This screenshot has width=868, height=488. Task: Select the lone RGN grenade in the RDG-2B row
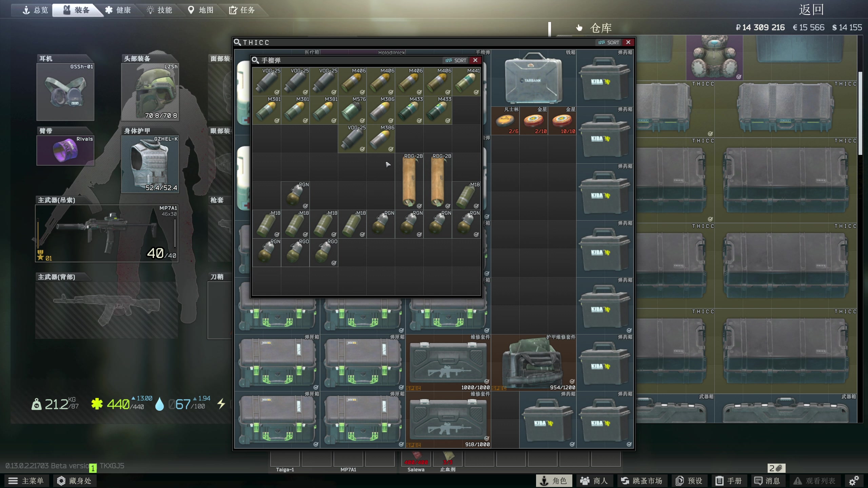click(295, 196)
